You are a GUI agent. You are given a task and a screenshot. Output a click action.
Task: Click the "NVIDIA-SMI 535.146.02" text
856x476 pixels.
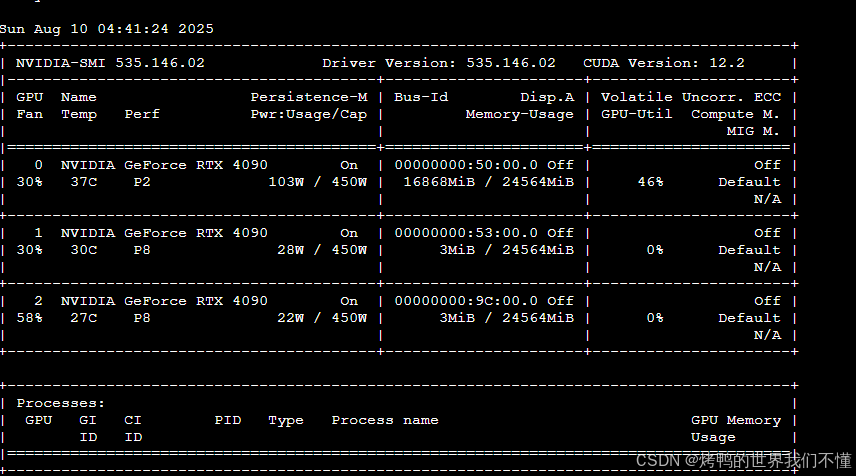[110, 63]
